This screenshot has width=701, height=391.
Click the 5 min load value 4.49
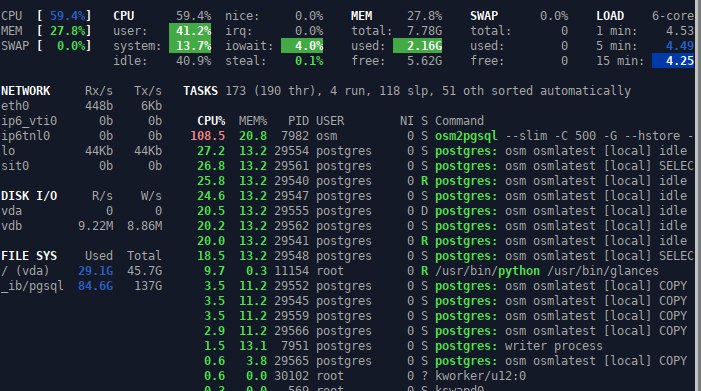(680, 46)
